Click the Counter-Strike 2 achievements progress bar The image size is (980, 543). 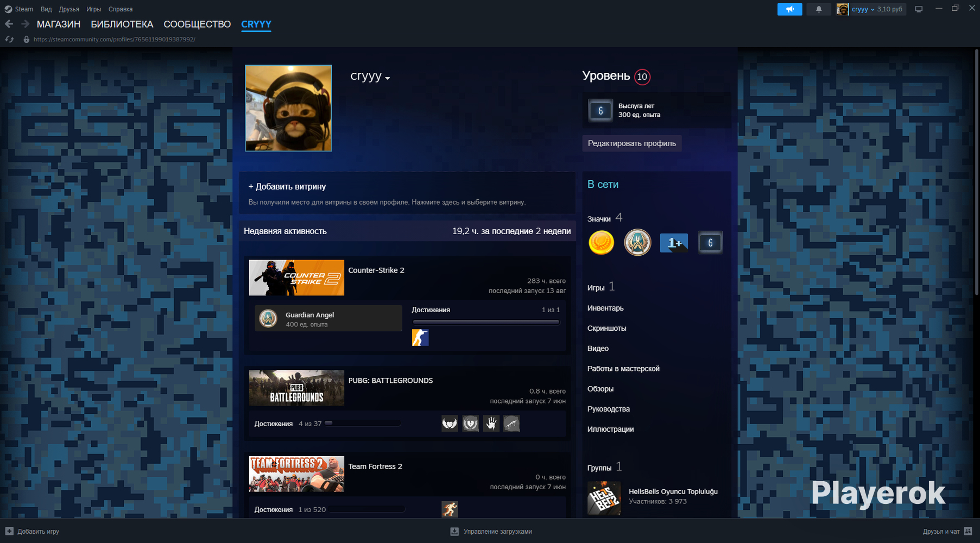pyautogui.click(x=486, y=322)
